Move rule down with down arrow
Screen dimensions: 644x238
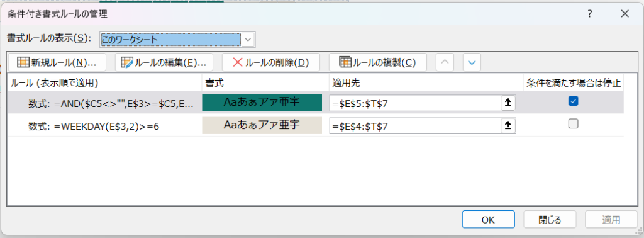click(472, 62)
